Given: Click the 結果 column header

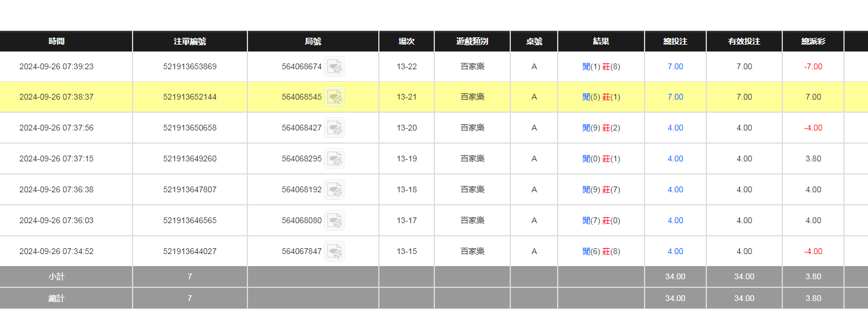Looking at the screenshot, I should (x=601, y=41).
